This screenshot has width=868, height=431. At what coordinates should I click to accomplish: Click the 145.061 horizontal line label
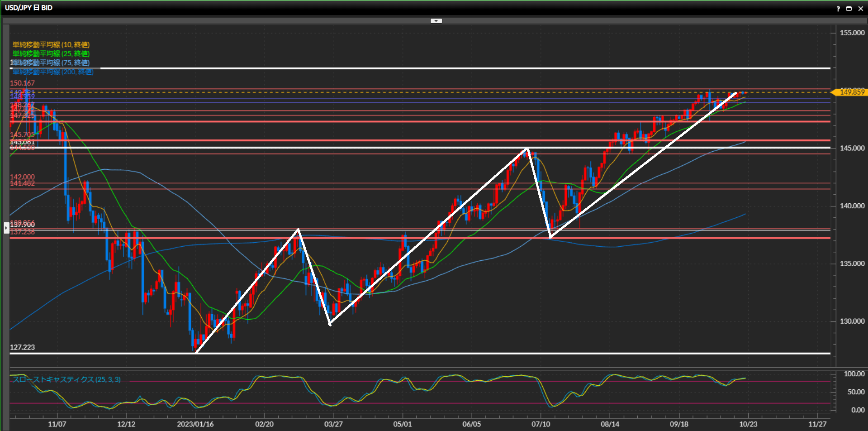coord(22,143)
